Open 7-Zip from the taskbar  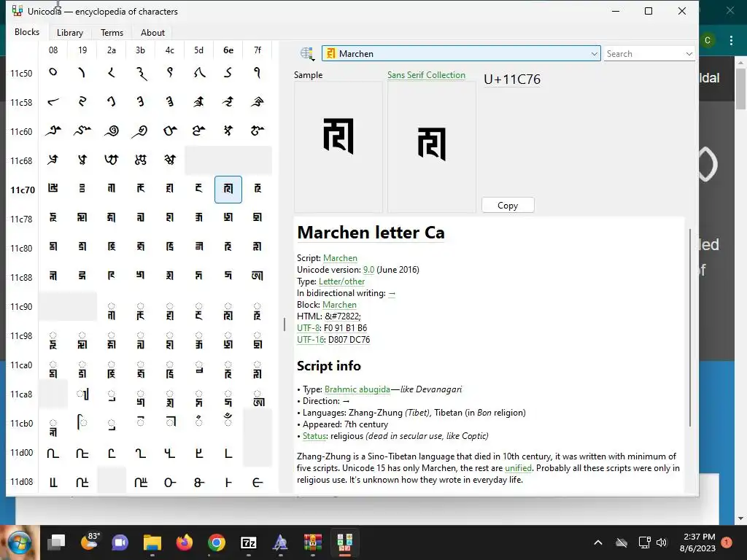[249, 542]
